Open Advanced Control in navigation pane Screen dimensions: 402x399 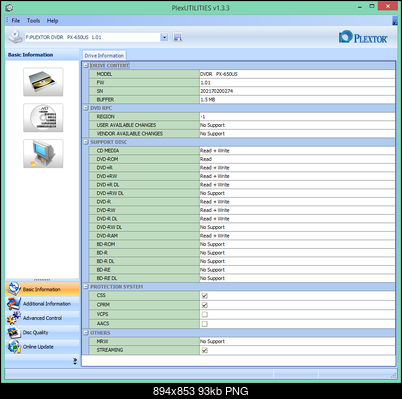[x=42, y=318]
